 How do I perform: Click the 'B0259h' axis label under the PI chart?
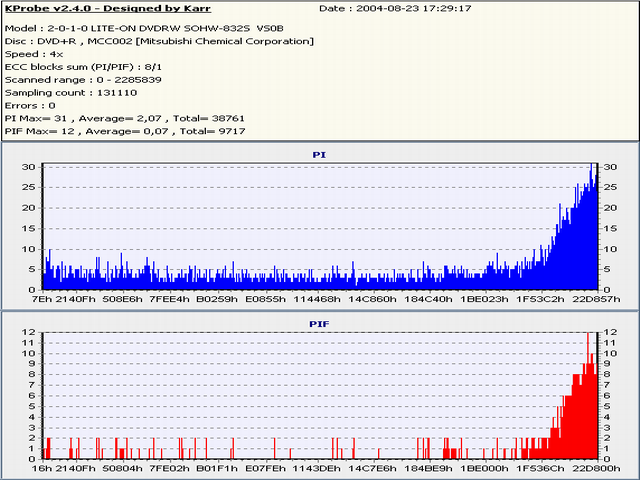point(217,299)
